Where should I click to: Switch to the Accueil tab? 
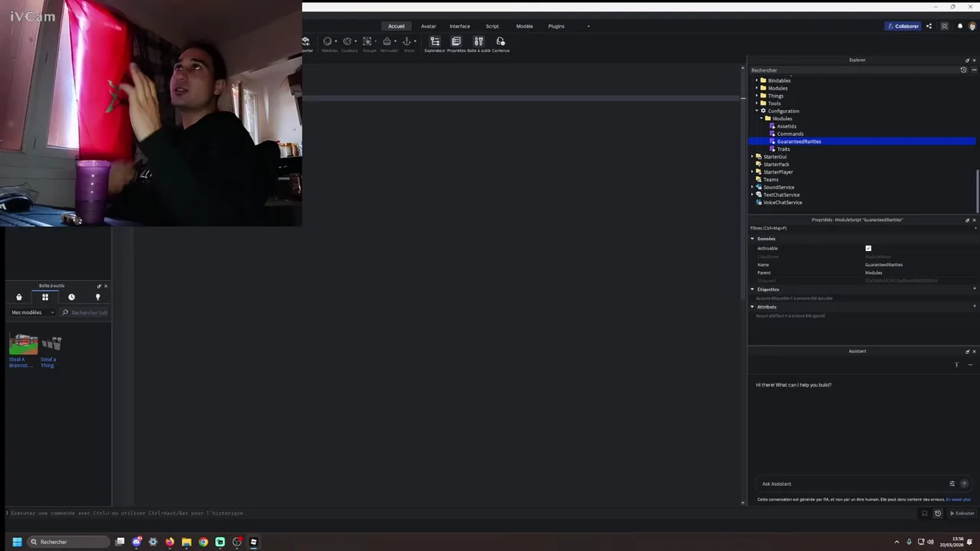coord(396,26)
